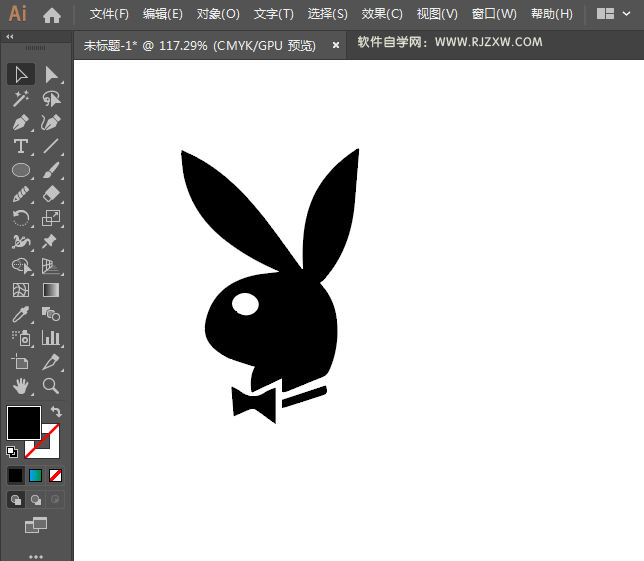Select the Blend tool
Image resolution: width=644 pixels, height=561 pixels.
pyautogui.click(x=51, y=314)
